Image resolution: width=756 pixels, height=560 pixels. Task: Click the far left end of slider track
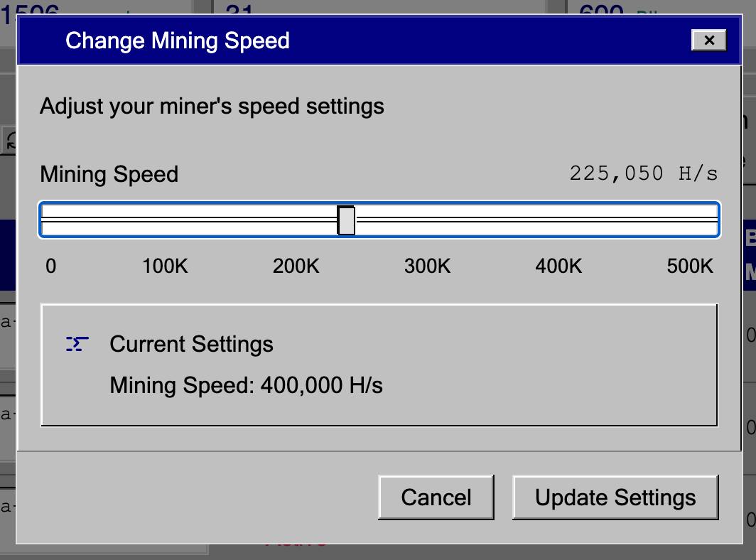click(45, 220)
